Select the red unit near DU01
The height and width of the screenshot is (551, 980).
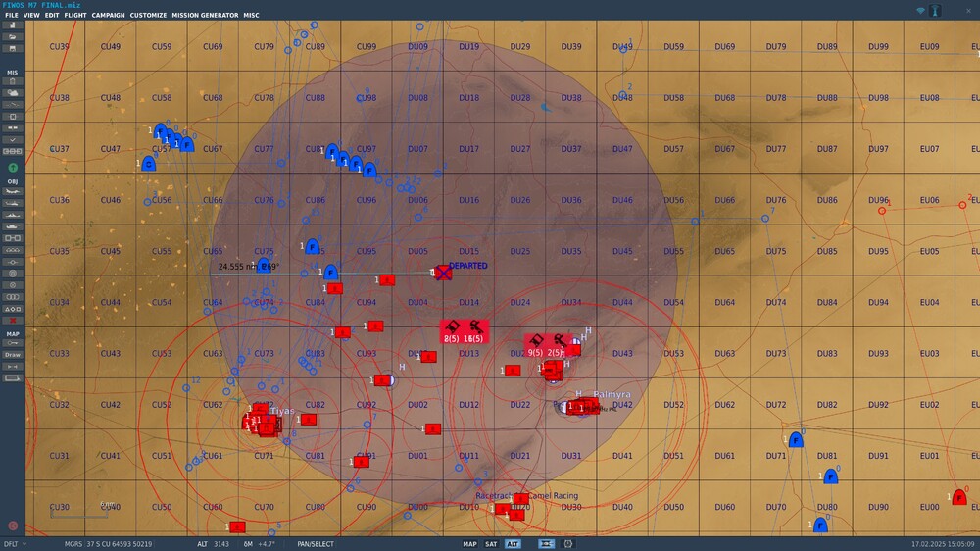click(x=432, y=429)
